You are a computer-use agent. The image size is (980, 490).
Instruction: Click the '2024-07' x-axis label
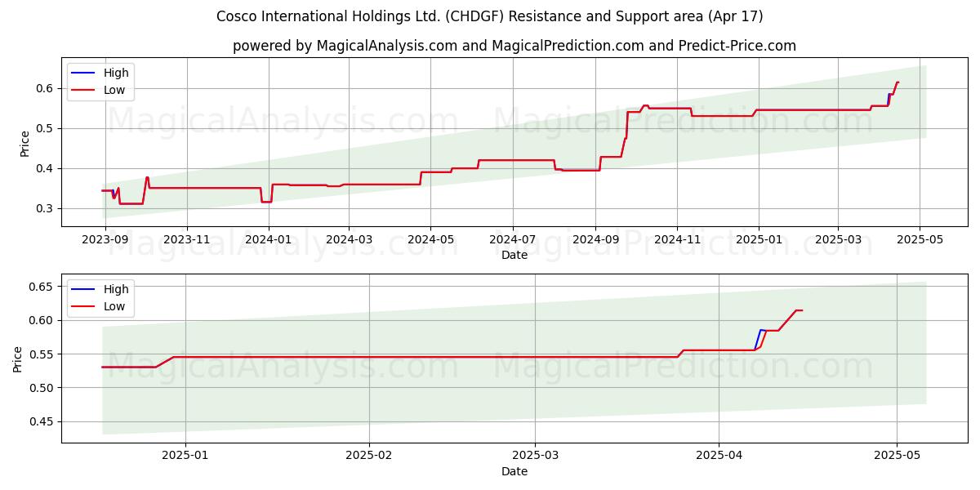(x=512, y=239)
